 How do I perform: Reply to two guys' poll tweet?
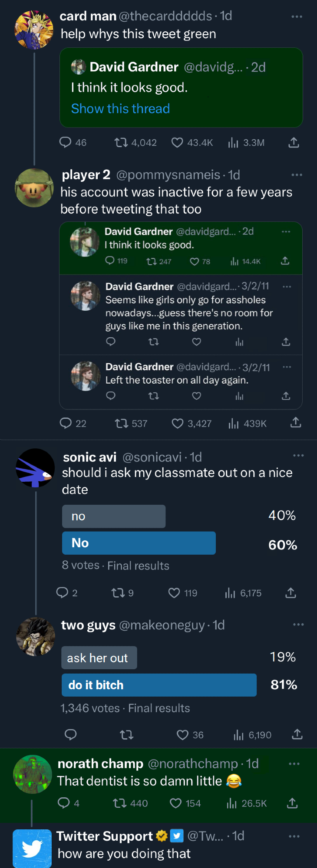pos(70,735)
